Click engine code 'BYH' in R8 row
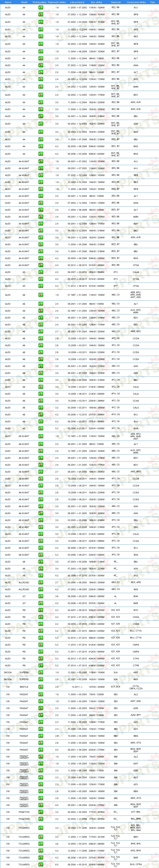This screenshot has height=868, width=159. (136, 610)
